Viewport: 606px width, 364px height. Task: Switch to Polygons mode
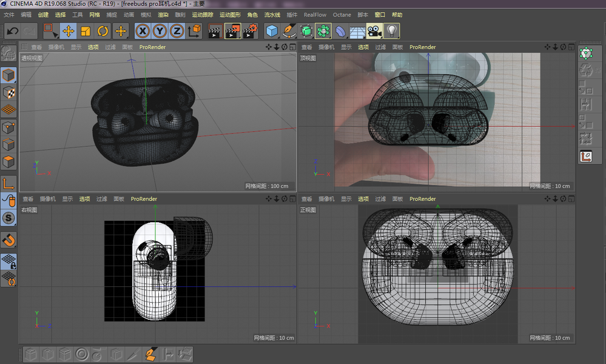tap(8, 162)
